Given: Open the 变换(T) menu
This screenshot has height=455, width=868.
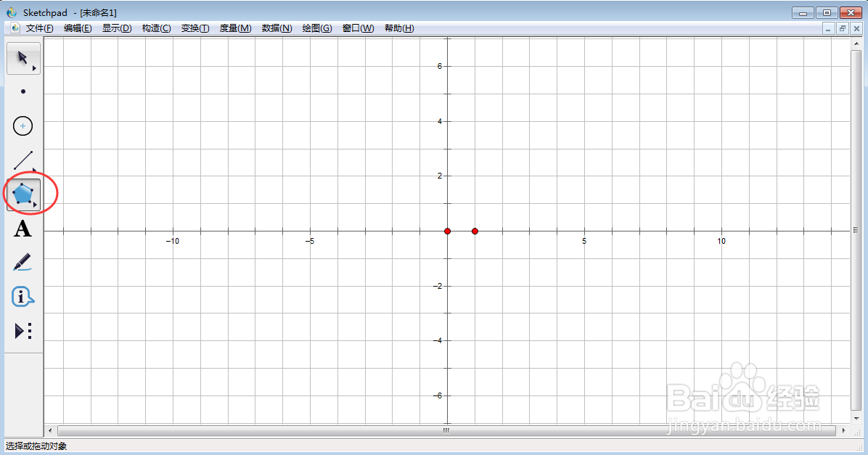Looking at the screenshot, I should [195, 28].
